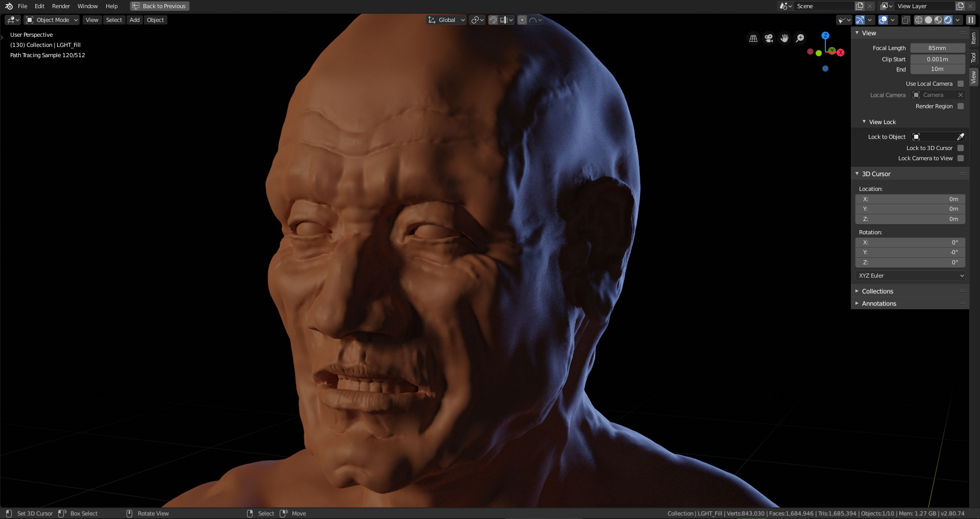The width and height of the screenshot is (980, 519).
Task: Collapse the 3D Cursor panel
Action: (876, 174)
